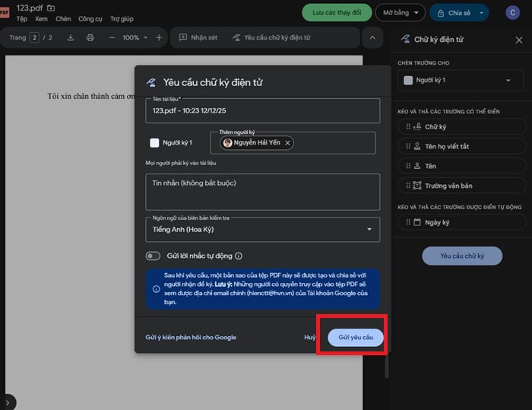Click the zoom out minus icon

pos(112,37)
